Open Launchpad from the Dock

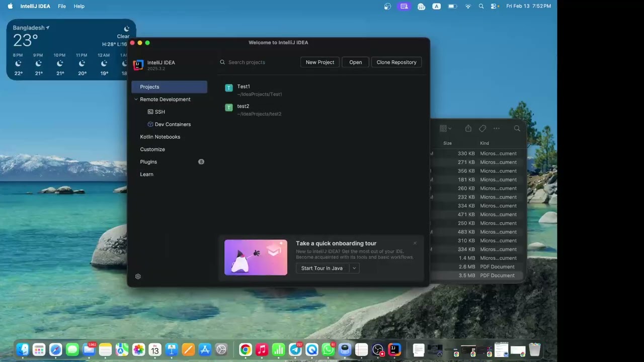39,349
